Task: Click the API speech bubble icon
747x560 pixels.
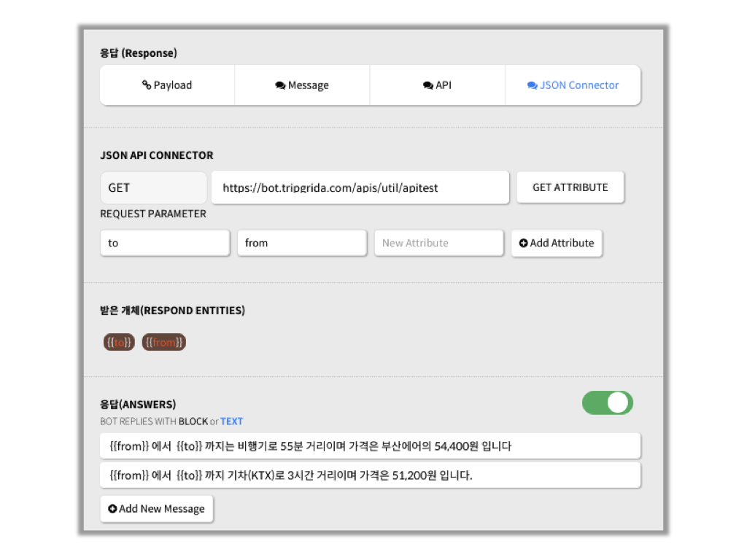Action: 427,85
